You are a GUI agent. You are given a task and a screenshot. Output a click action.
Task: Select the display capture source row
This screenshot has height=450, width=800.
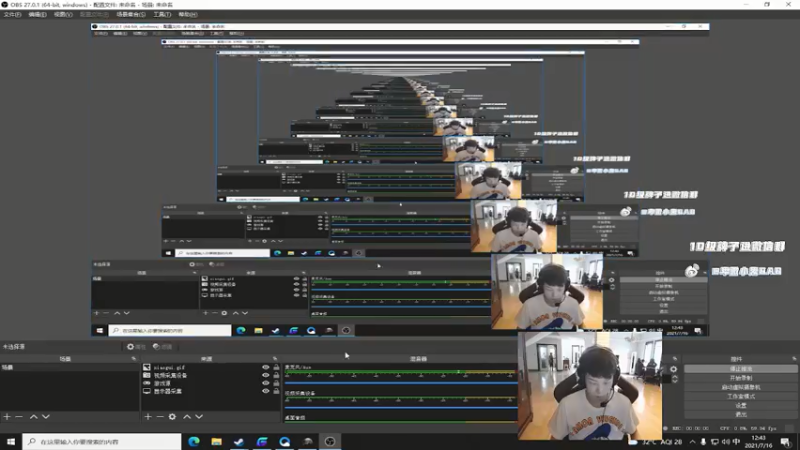point(211,391)
